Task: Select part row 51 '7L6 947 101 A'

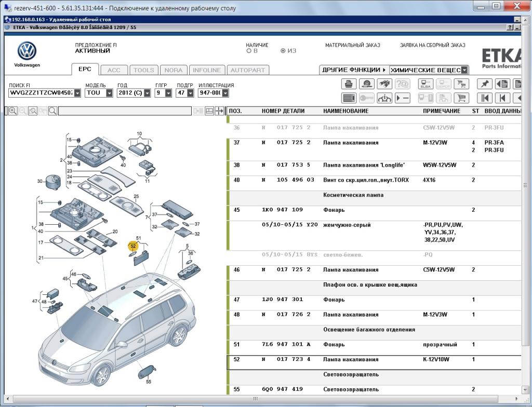Action: tap(374, 348)
